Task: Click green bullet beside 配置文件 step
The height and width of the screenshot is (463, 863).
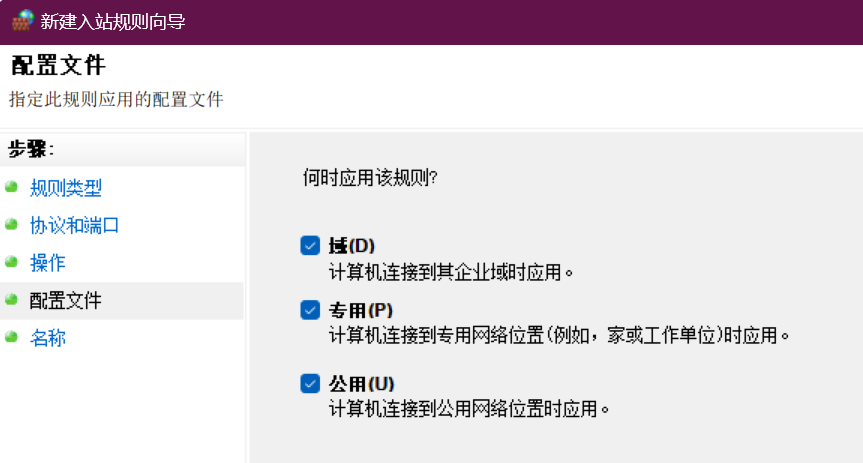Action: (12, 299)
